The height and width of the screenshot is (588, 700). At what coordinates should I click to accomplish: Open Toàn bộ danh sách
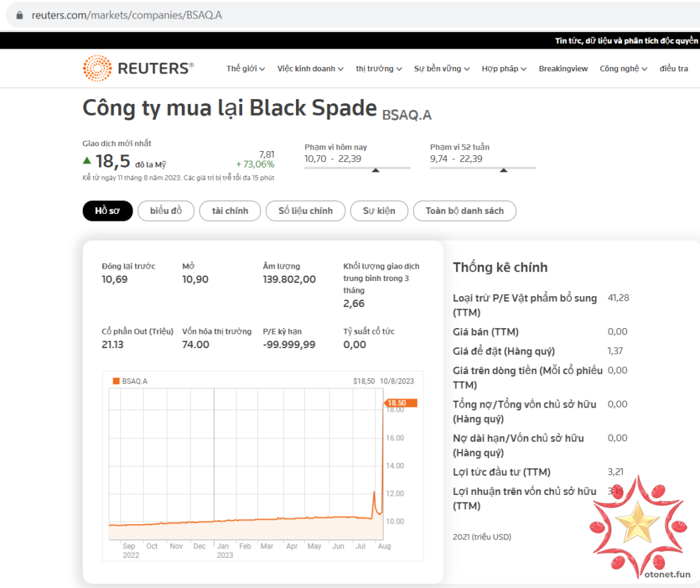pyautogui.click(x=464, y=211)
